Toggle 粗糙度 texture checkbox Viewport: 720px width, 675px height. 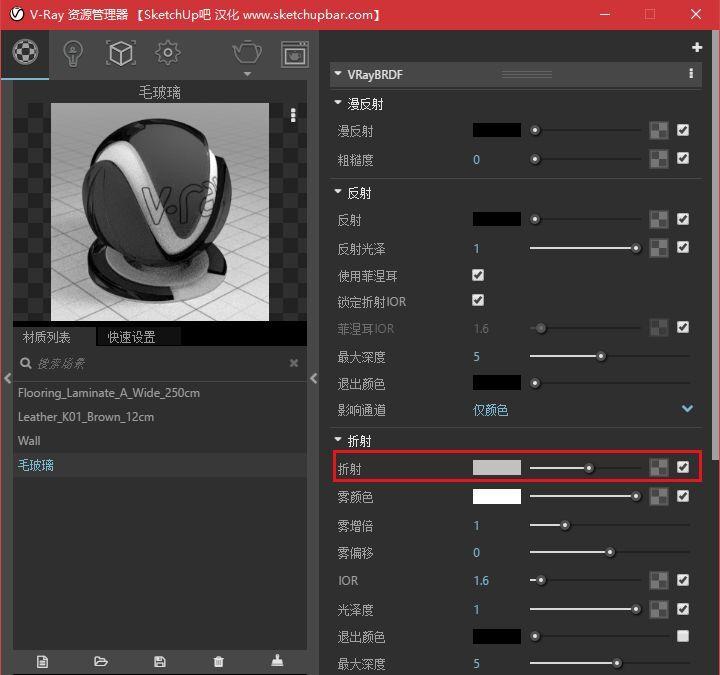[x=683, y=158]
